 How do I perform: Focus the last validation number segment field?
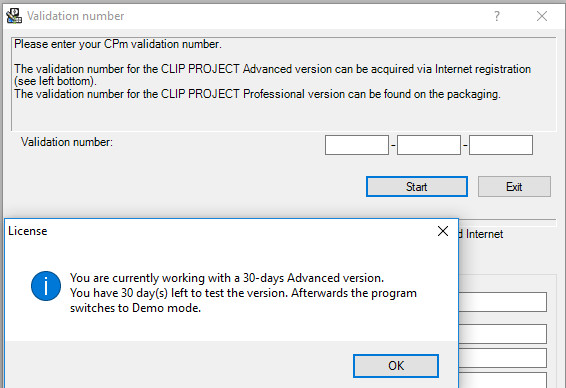501,145
